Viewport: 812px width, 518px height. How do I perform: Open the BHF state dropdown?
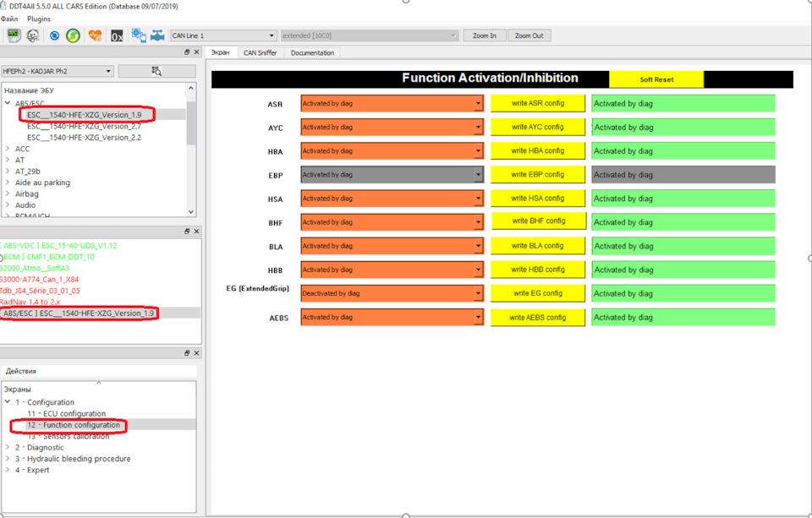[392, 222]
